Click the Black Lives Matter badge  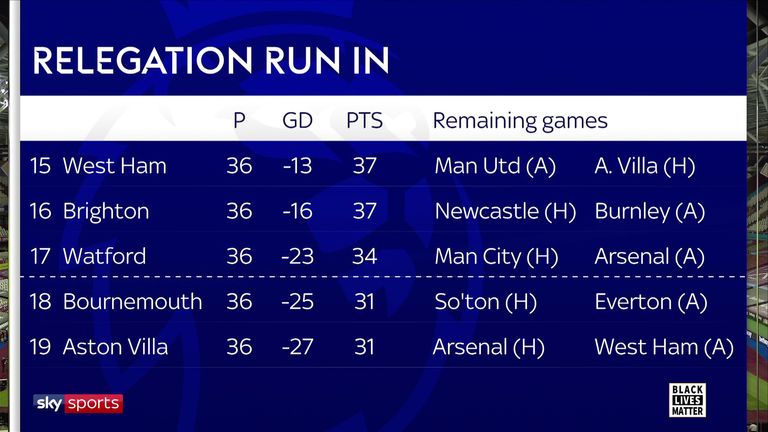689,398
